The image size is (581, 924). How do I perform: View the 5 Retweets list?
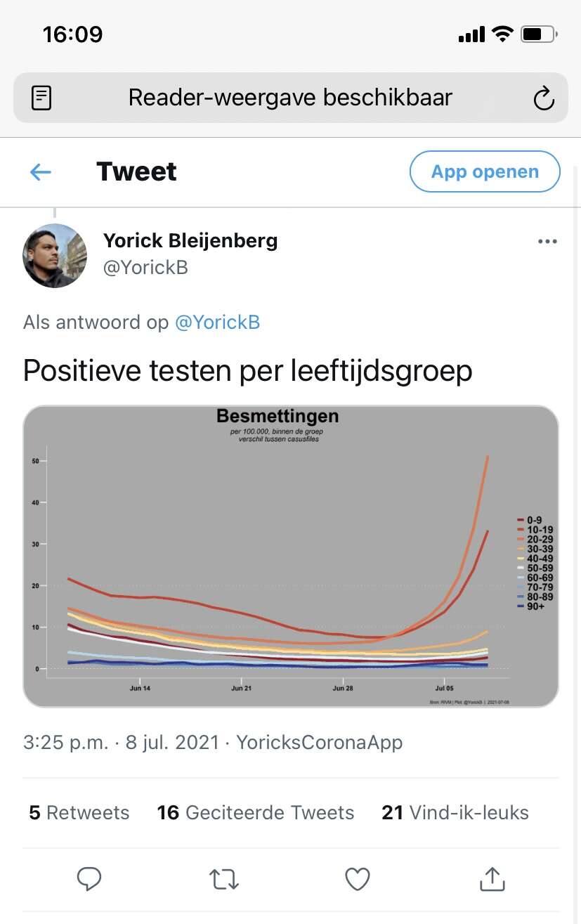click(79, 813)
